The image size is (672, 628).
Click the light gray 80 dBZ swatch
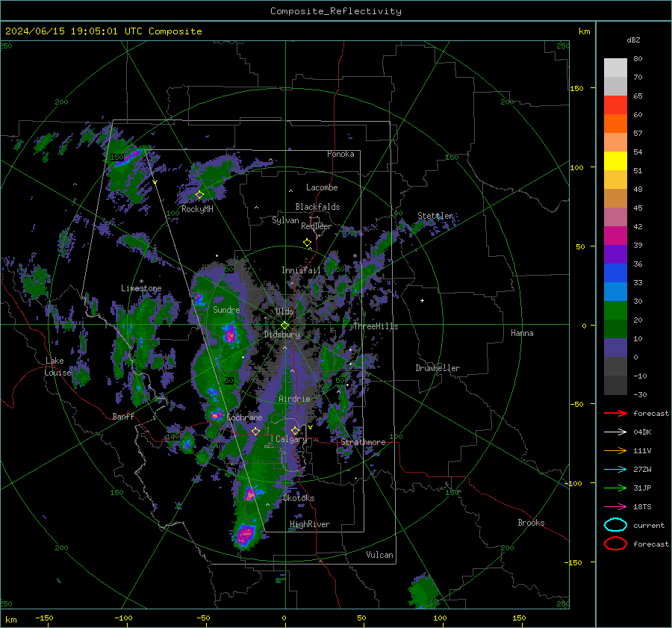tap(615, 68)
